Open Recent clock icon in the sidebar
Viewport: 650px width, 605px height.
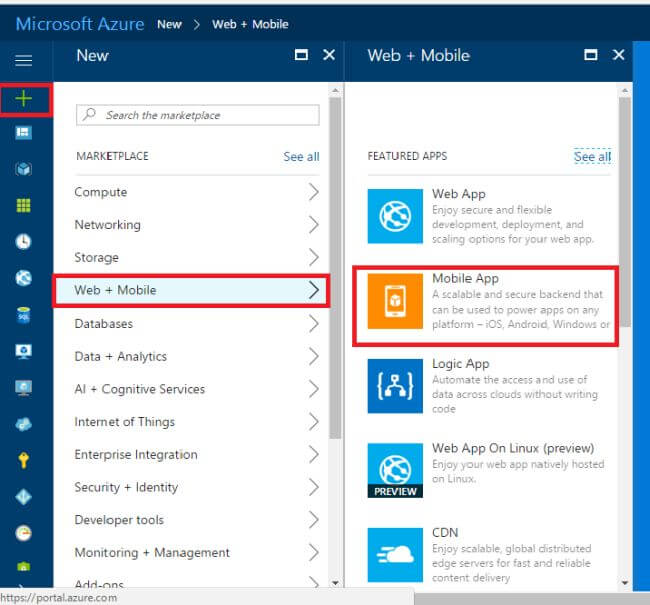tap(24, 242)
